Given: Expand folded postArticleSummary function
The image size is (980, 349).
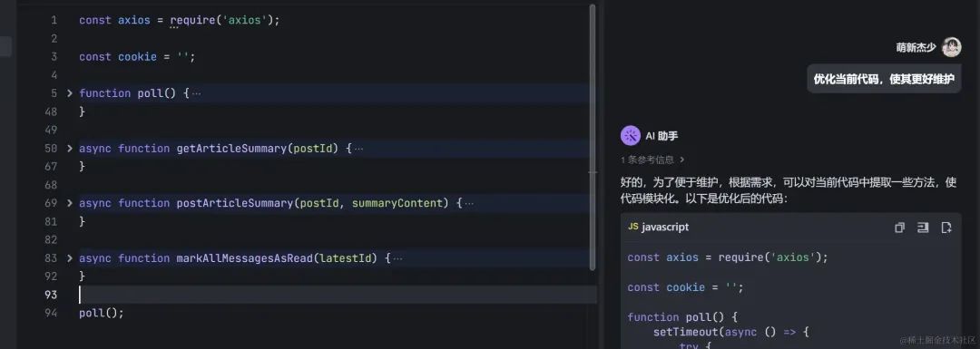Looking at the screenshot, I should [69, 203].
